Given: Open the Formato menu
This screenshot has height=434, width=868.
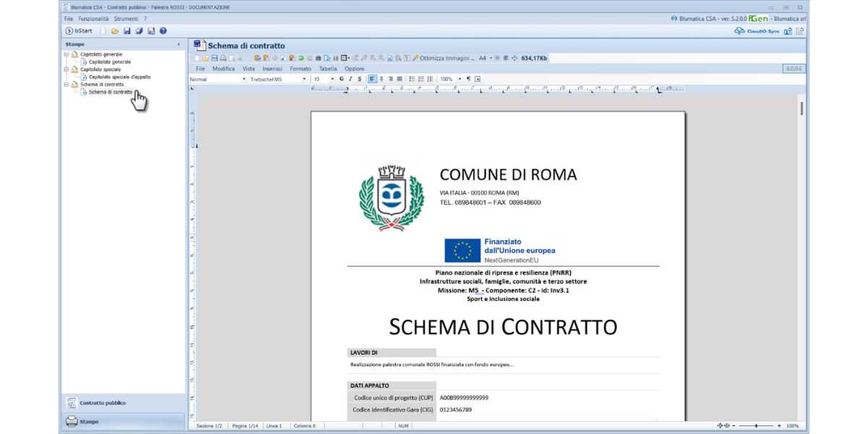Looking at the screenshot, I should click(x=300, y=69).
